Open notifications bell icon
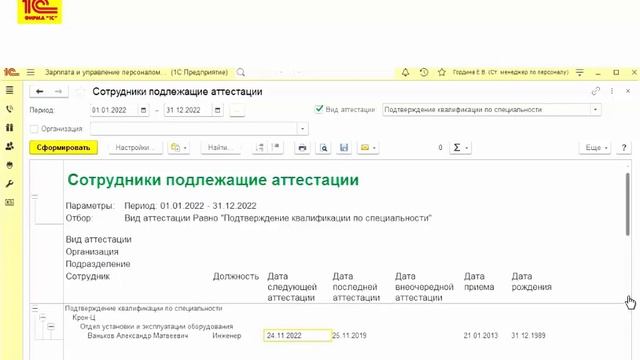This screenshot has height=360, width=640. click(x=405, y=72)
